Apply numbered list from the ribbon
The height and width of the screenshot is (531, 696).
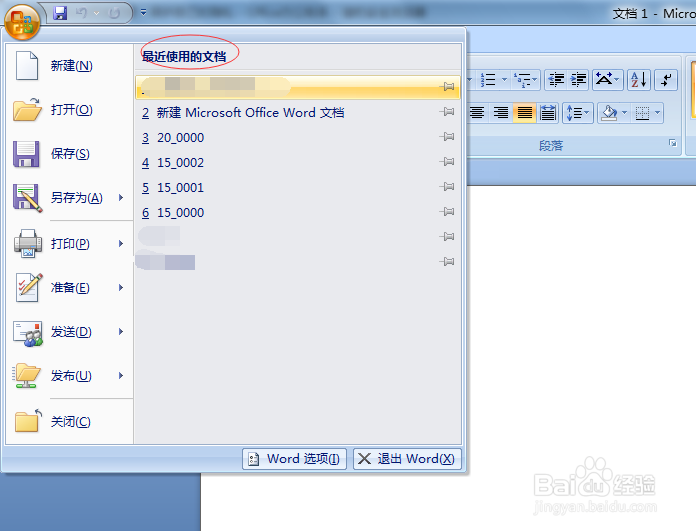coord(488,80)
